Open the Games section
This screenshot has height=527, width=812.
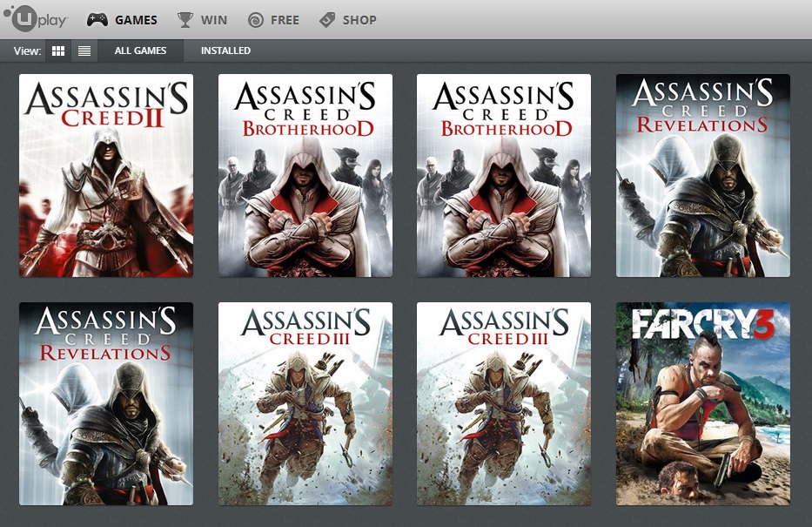pyautogui.click(x=122, y=20)
